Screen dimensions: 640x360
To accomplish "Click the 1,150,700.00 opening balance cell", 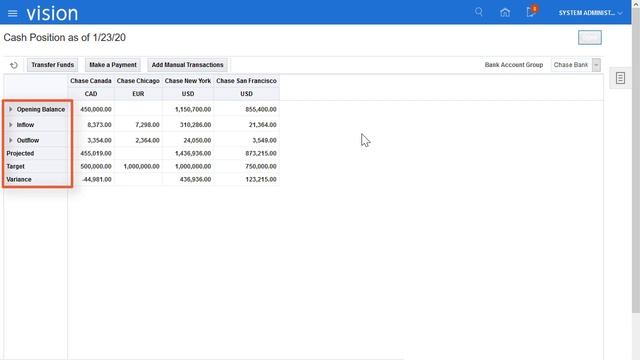I will [188, 109].
